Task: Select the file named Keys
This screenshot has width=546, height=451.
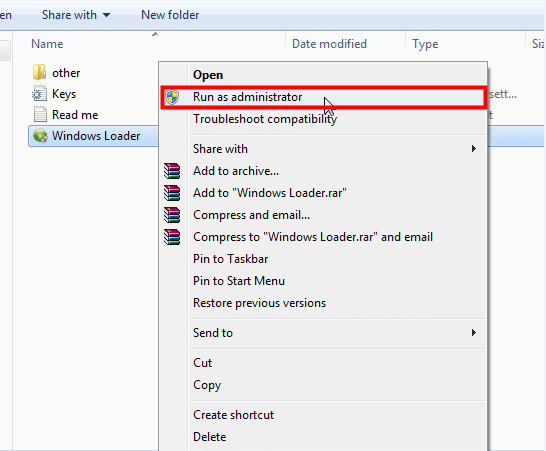Action: (x=64, y=94)
